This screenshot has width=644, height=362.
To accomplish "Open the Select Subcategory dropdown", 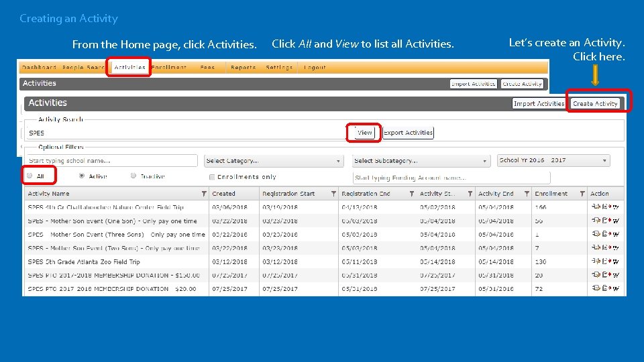I will (421, 161).
